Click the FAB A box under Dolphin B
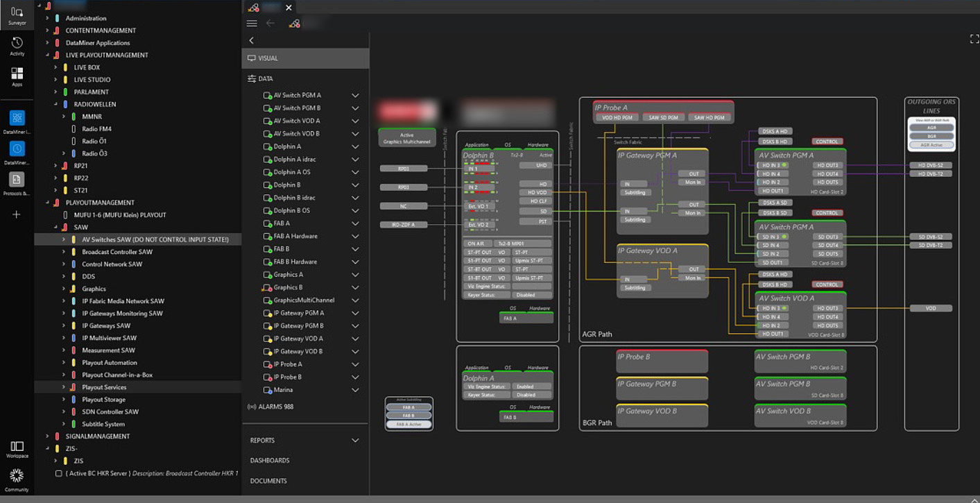This screenshot has height=503, width=980. [x=526, y=318]
